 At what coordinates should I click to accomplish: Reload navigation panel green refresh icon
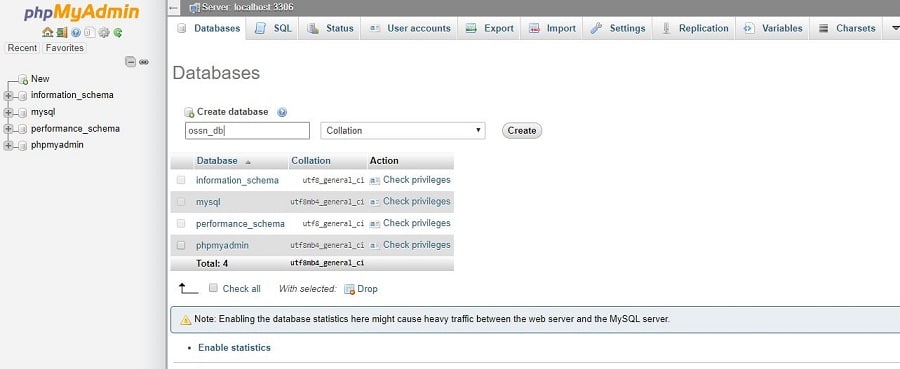(118, 33)
